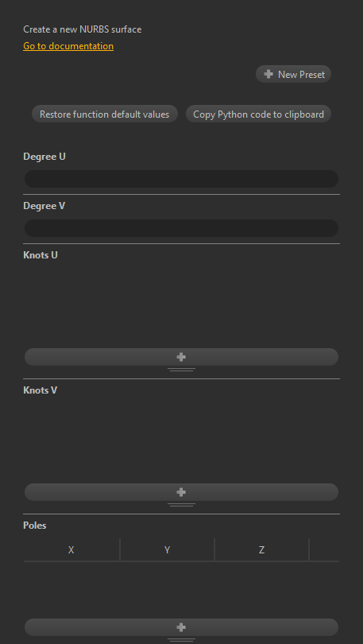Restore function default values

[x=105, y=114]
